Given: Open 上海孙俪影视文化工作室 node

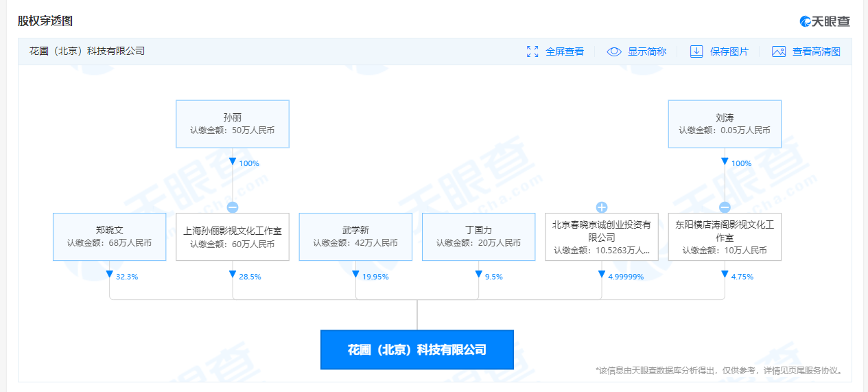Looking at the screenshot, I should coord(233,237).
